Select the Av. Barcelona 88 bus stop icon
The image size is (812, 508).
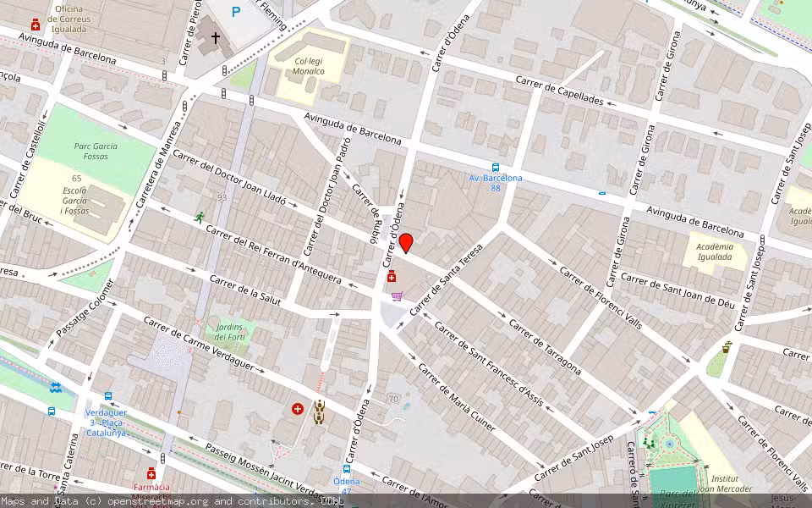(497, 169)
